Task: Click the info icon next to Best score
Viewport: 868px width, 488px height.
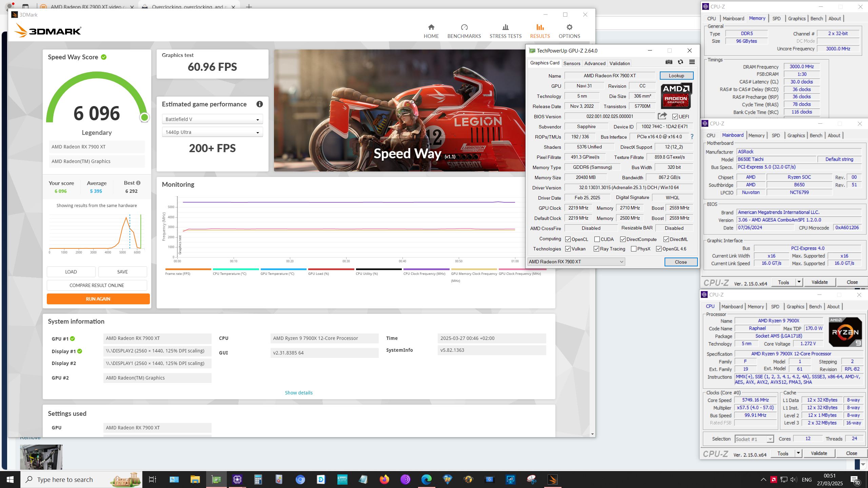Action: 138,183
